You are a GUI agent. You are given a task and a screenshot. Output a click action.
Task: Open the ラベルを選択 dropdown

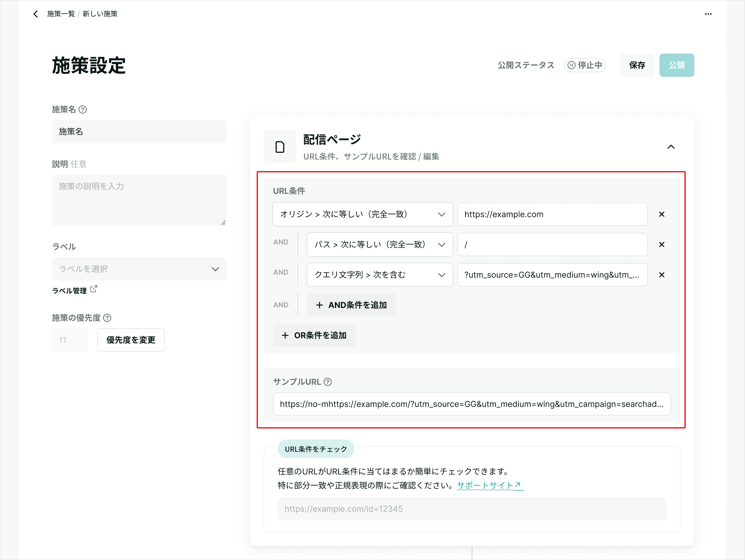(139, 269)
